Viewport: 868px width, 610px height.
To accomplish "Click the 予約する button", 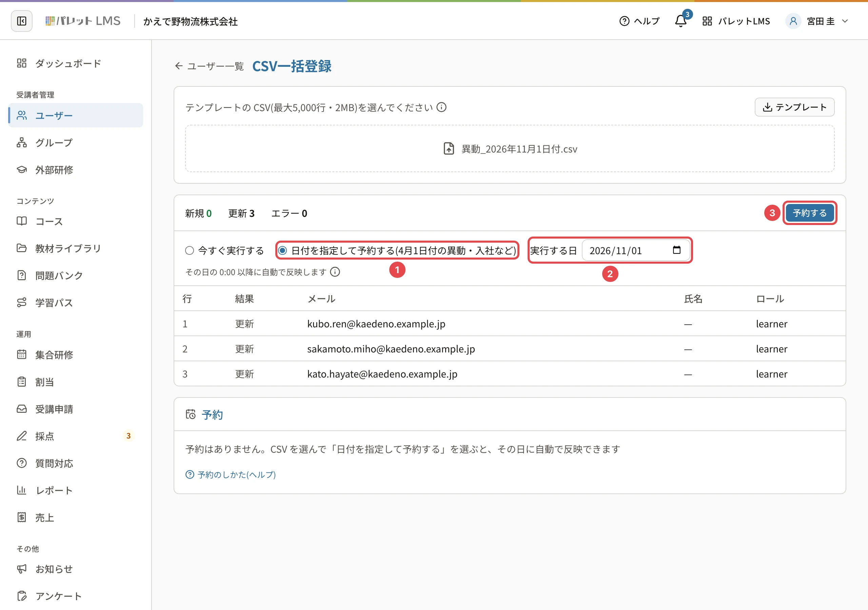I will coord(809,213).
